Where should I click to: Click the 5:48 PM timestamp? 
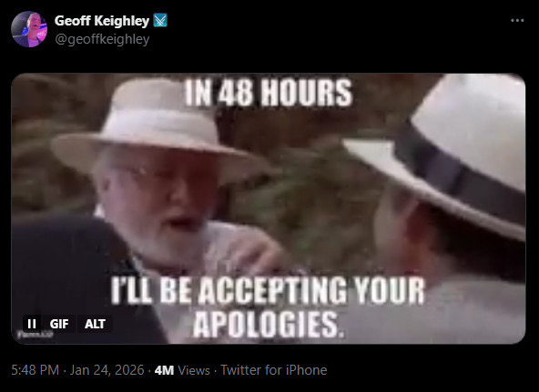36,370
